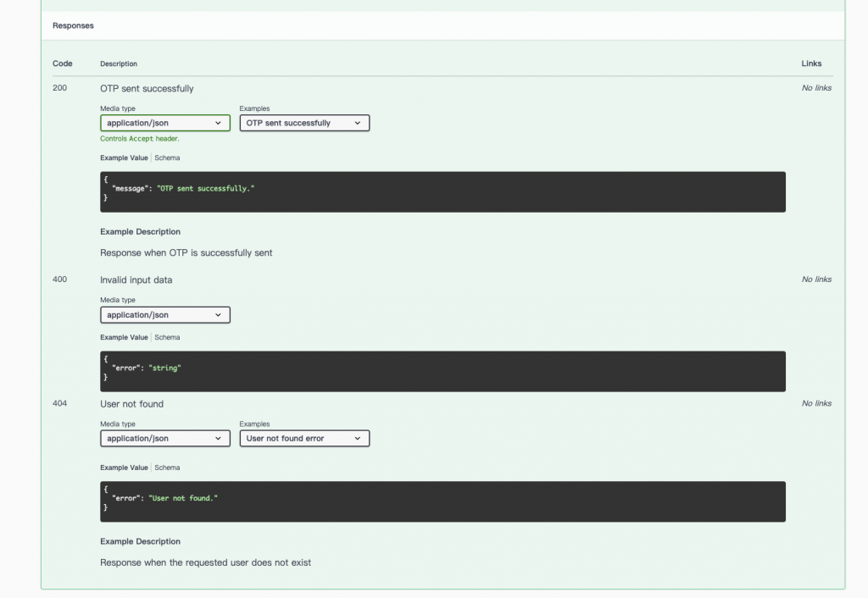This screenshot has height=598, width=868.
Task: Click "Response when OTP is successfully sent" text
Action: (186, 252)
